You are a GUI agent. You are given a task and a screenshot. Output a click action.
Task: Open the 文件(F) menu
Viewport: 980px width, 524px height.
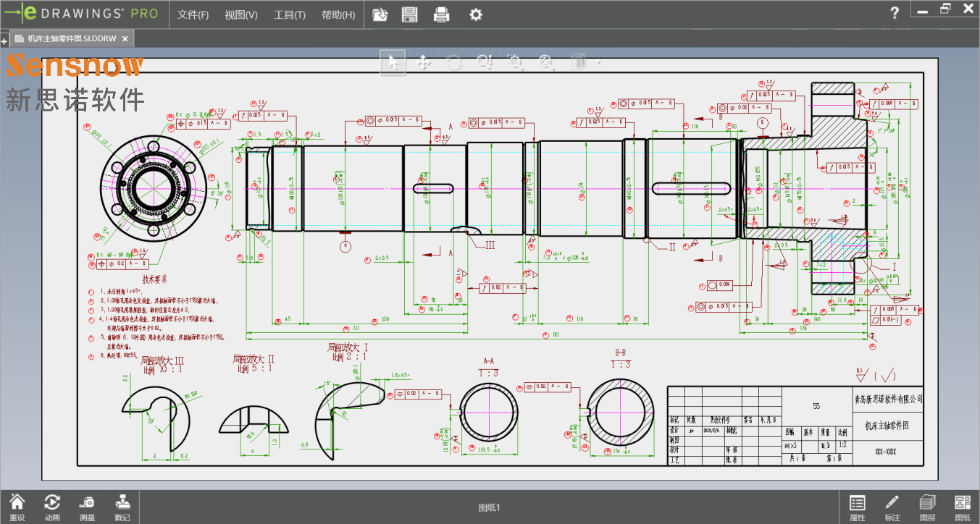point(193,14)
